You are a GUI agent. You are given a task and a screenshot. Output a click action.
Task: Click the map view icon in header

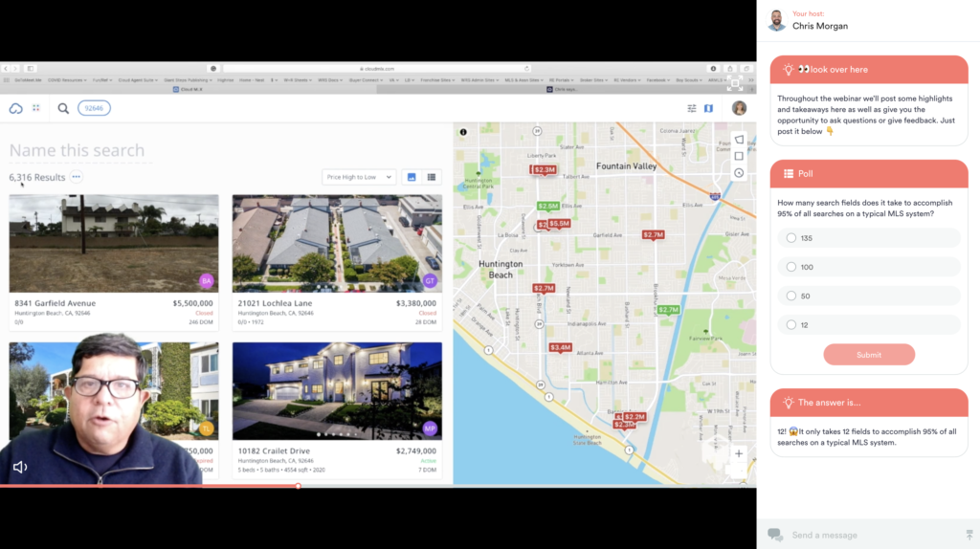(708, 108)
